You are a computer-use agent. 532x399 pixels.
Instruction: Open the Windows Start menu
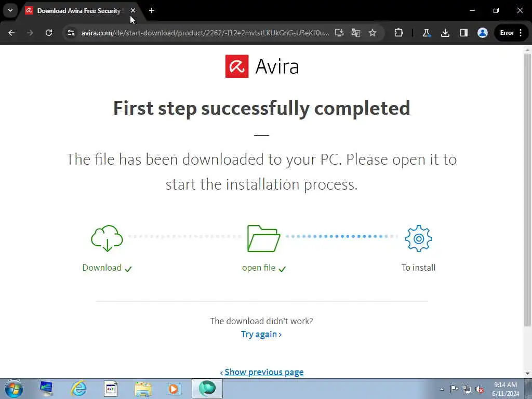(14, 389)
